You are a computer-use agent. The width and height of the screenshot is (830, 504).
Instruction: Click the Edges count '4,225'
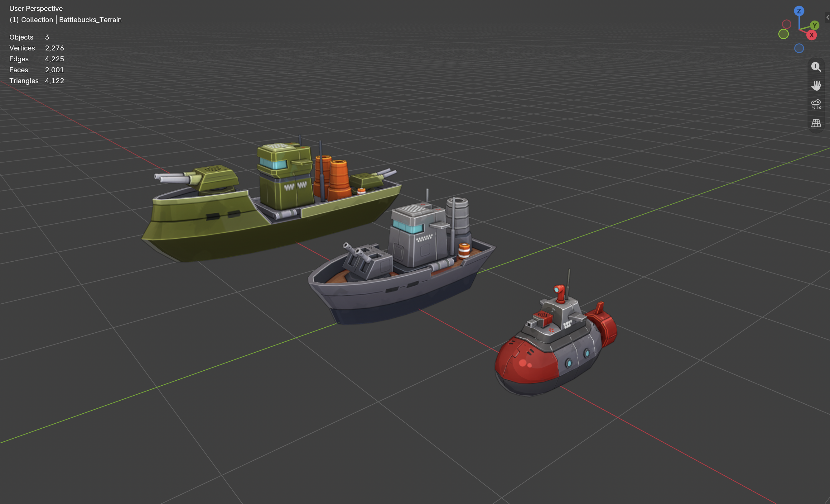(54, 59)
